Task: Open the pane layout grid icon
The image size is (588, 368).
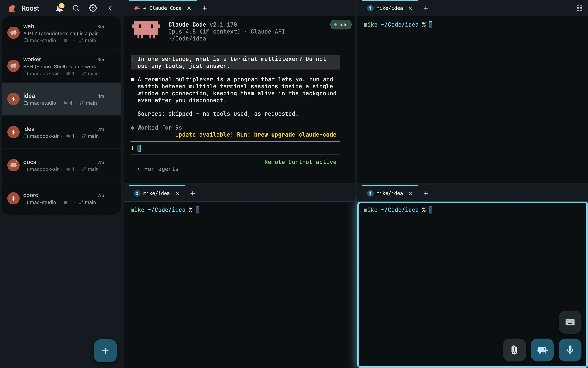Action: point(579,8)
